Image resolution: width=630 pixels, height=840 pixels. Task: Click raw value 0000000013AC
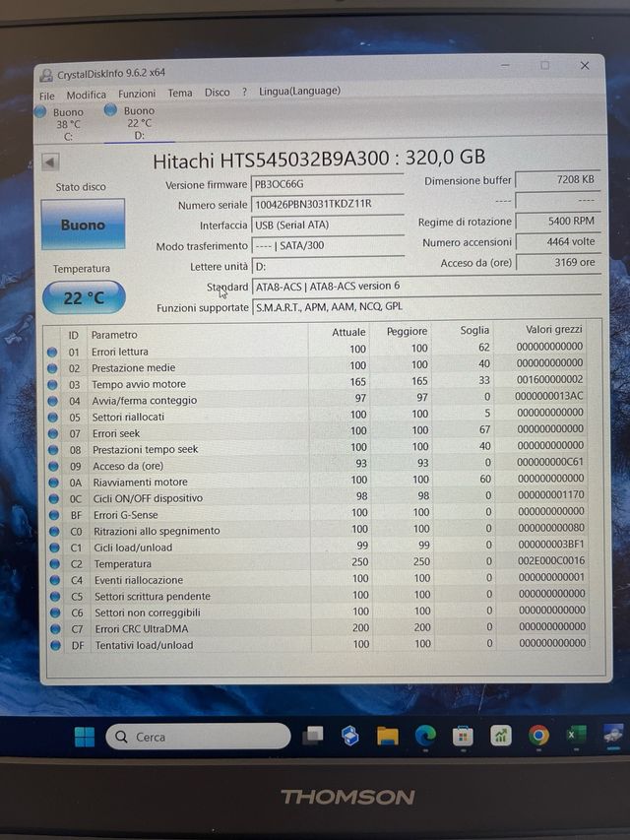(549, 397)
